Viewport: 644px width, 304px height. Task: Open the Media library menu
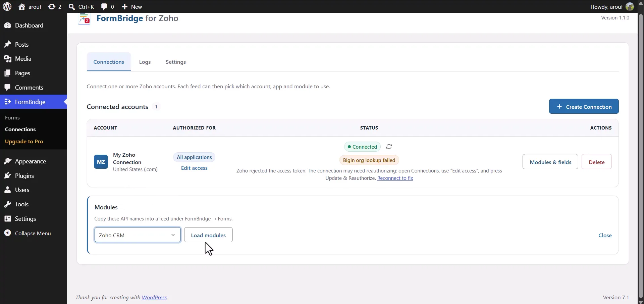tap(34, 59)
